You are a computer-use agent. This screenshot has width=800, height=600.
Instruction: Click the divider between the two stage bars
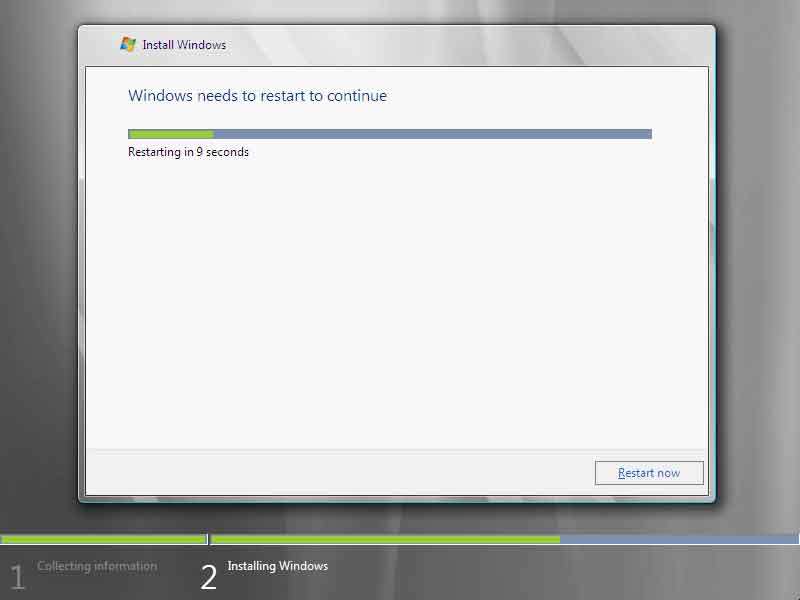208,539
